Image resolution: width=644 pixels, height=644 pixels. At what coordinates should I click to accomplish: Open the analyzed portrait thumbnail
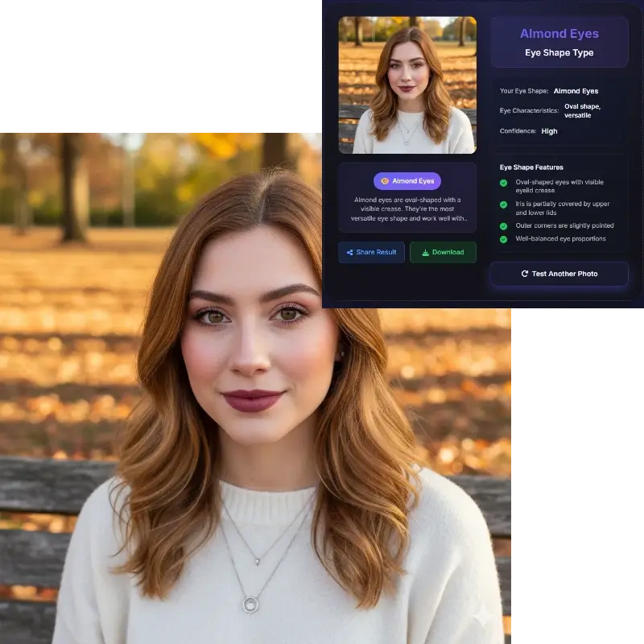coord(407,85)
